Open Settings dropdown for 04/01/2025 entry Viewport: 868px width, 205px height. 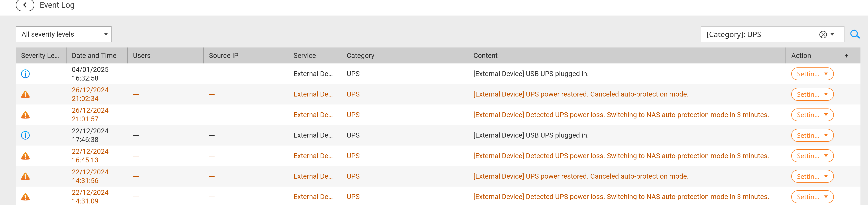point(812,74)
